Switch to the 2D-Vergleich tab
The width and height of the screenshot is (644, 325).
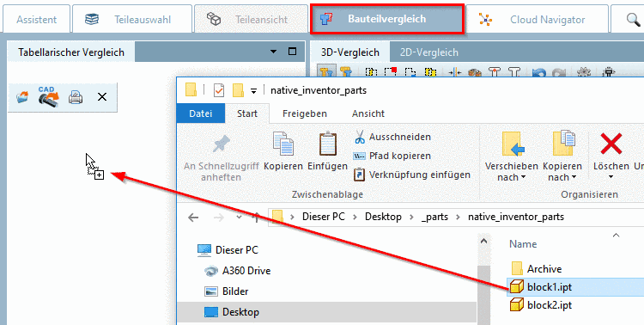click(428, 52)
